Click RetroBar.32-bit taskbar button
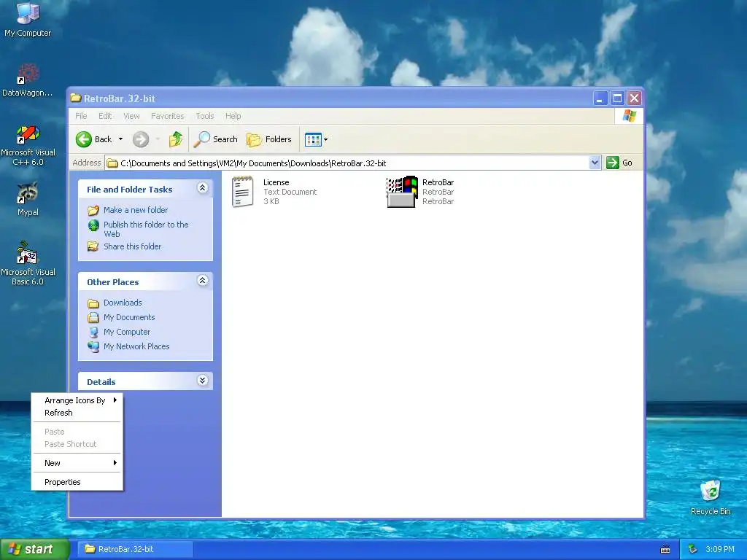The width and height of the screenshot is (747, 560). 136,549
